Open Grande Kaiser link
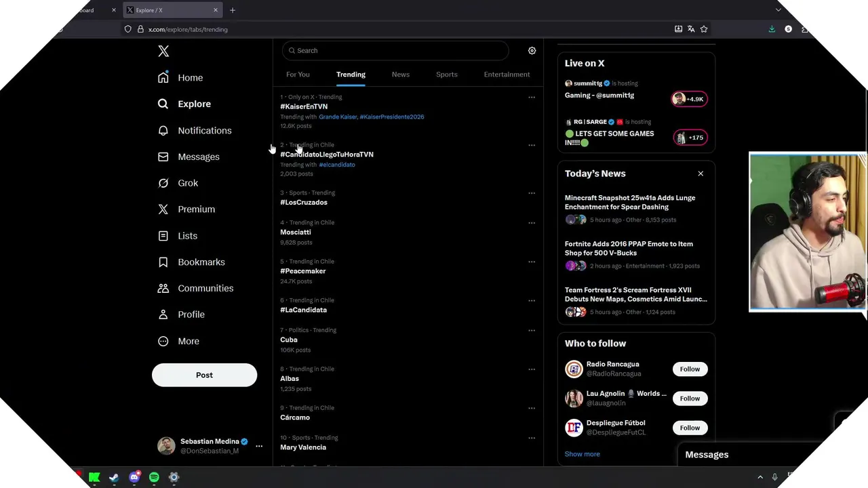Image resolution: width=868 pixels, height=488 pixels. click(x=338, y=117)
